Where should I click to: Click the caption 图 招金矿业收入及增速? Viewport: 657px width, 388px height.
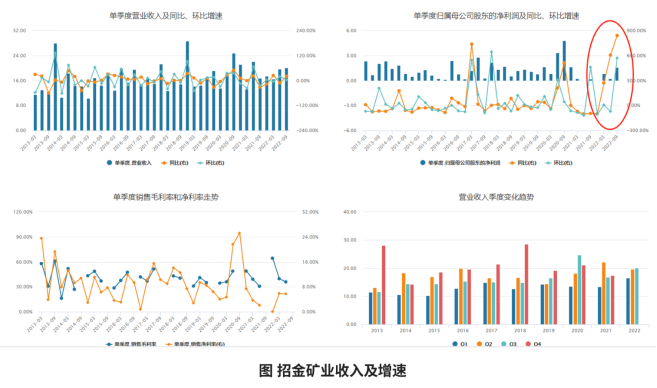click(x=333, y=370)
